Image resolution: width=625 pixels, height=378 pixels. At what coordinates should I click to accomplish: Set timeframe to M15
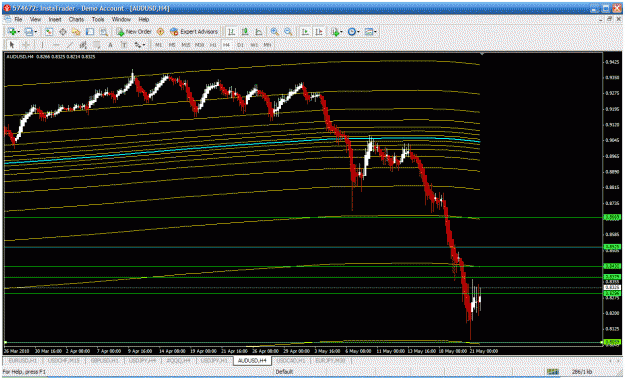[x=186, y=45]
